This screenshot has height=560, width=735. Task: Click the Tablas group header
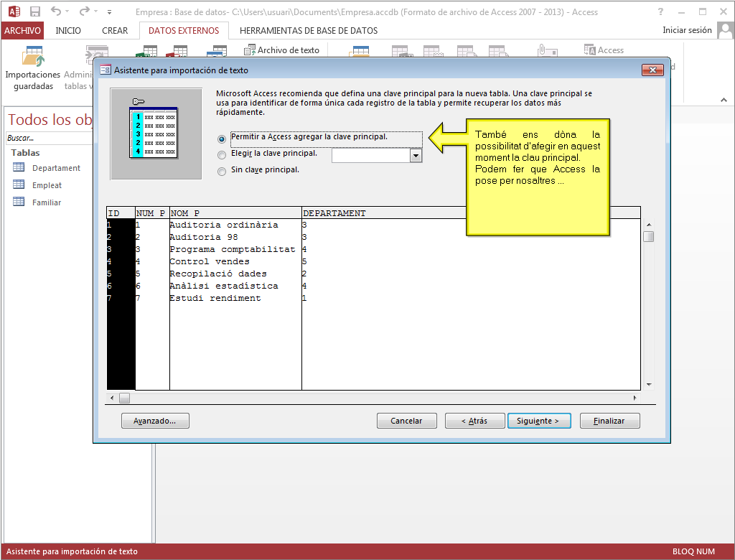click(25, 152)
